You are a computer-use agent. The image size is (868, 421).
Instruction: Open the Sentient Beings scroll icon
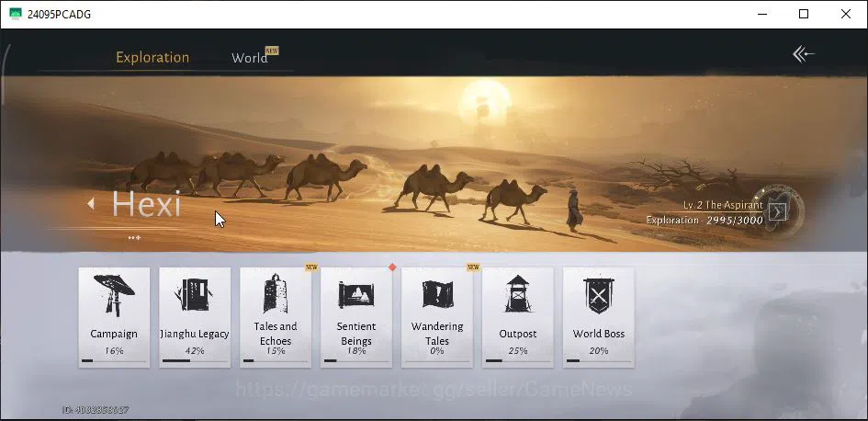coord(356,294)
